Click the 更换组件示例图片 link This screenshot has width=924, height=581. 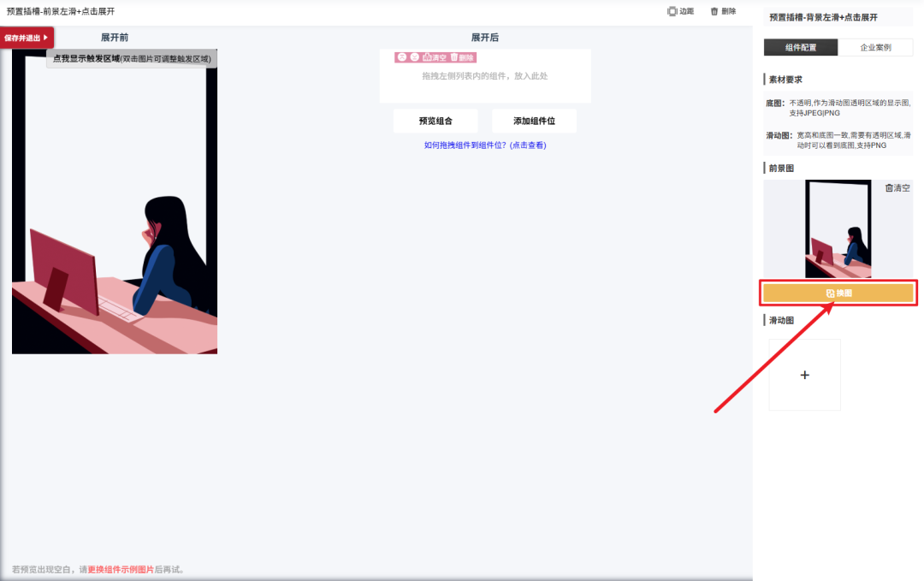(121, 569)
